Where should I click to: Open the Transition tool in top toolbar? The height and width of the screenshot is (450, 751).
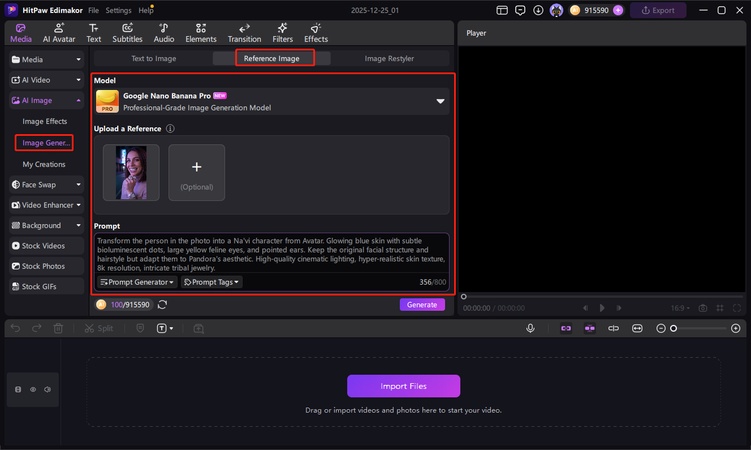coord(244,33)
